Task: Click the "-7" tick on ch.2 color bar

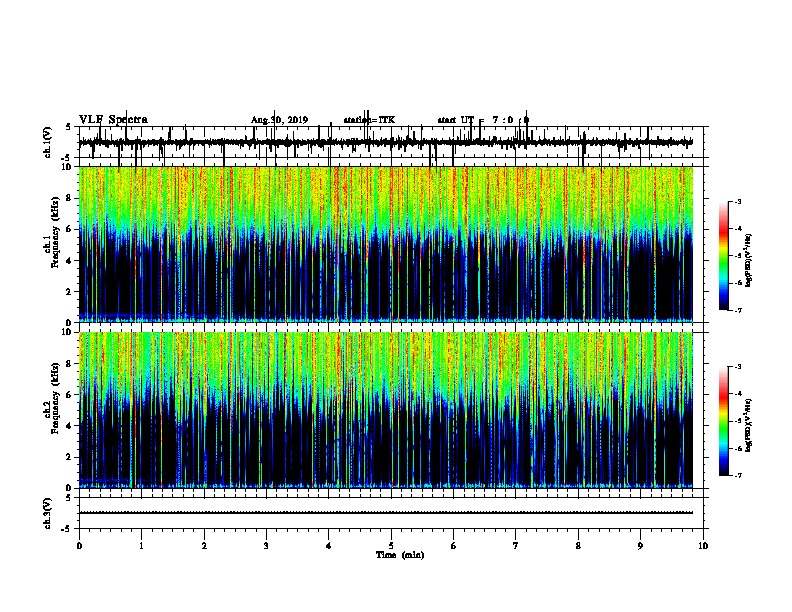Action: (738, 475)
